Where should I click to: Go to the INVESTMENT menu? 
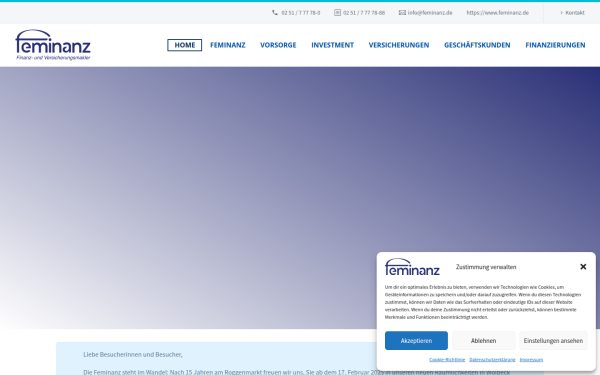pos(333,45)
